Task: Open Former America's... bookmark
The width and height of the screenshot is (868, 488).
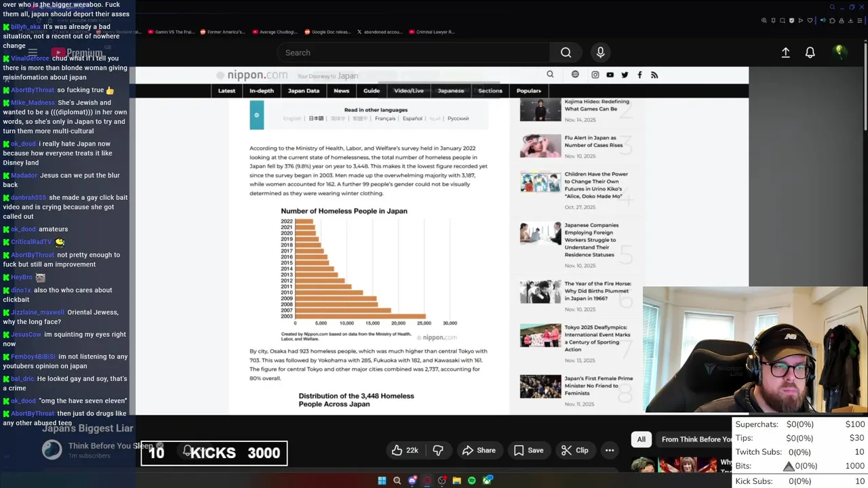Action: coord(222,32)
